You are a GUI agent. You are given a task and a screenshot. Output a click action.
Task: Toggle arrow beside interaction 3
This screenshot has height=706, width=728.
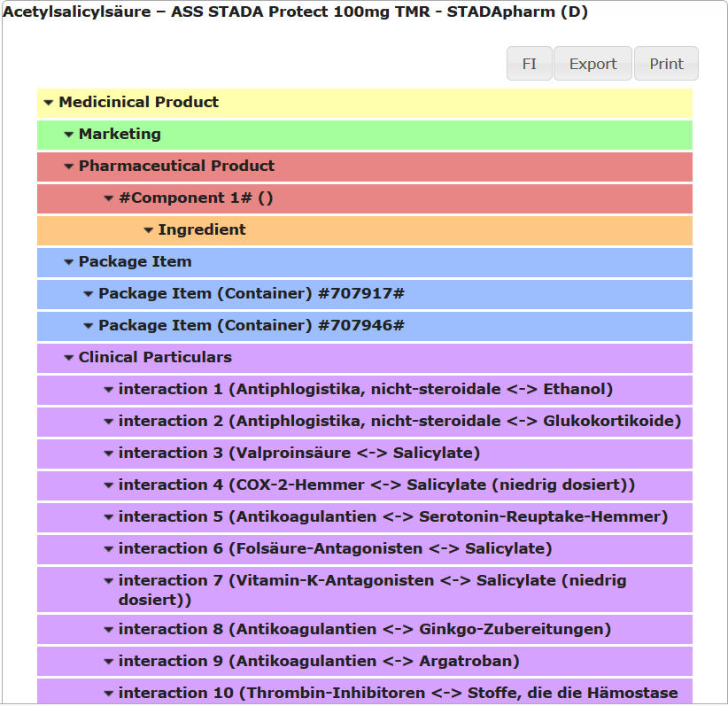pos(109,454)
